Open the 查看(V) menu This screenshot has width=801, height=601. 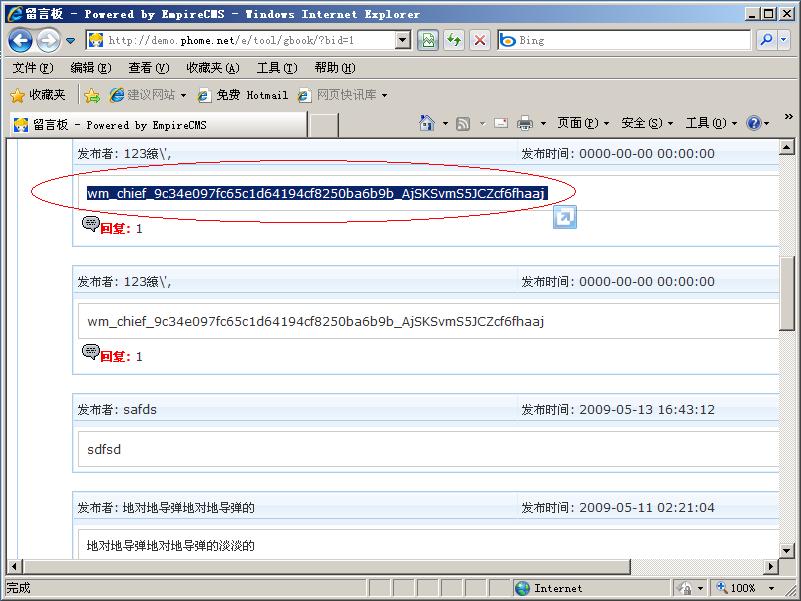(x=149, y=68)
